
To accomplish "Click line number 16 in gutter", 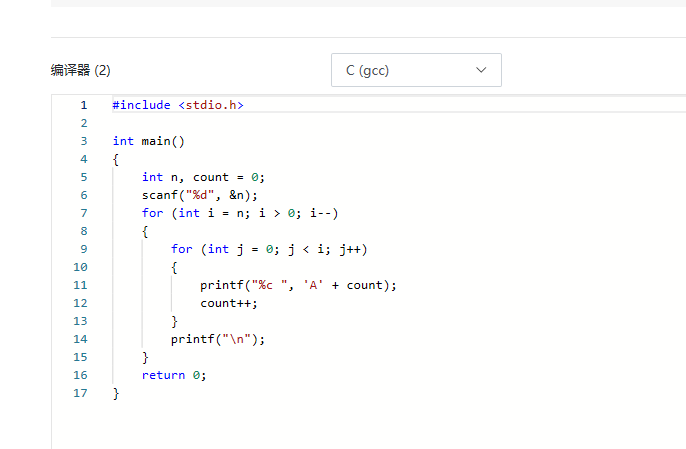I will (80, 375).
